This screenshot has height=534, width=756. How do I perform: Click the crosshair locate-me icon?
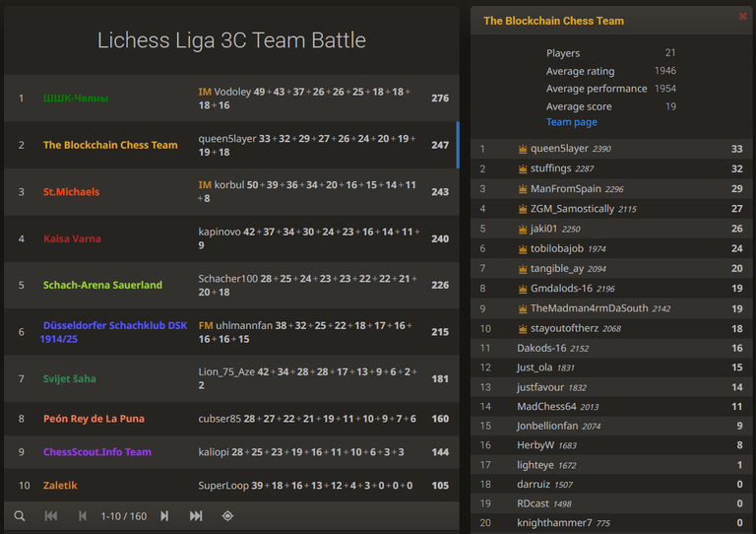tap(227, 516)
